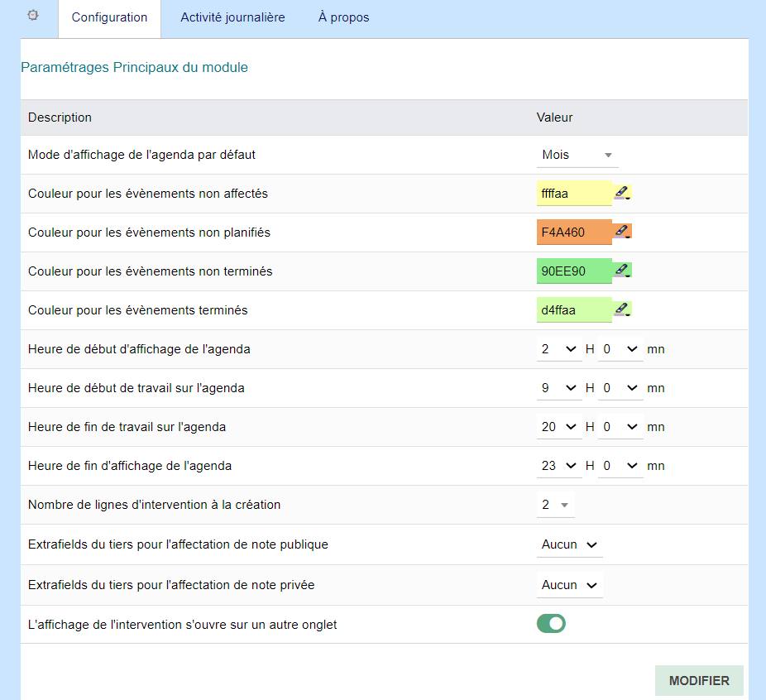This screenshot has width=766, height=700.
Task: Open color picker for évènements terminés
Action: tap(622, 310)
